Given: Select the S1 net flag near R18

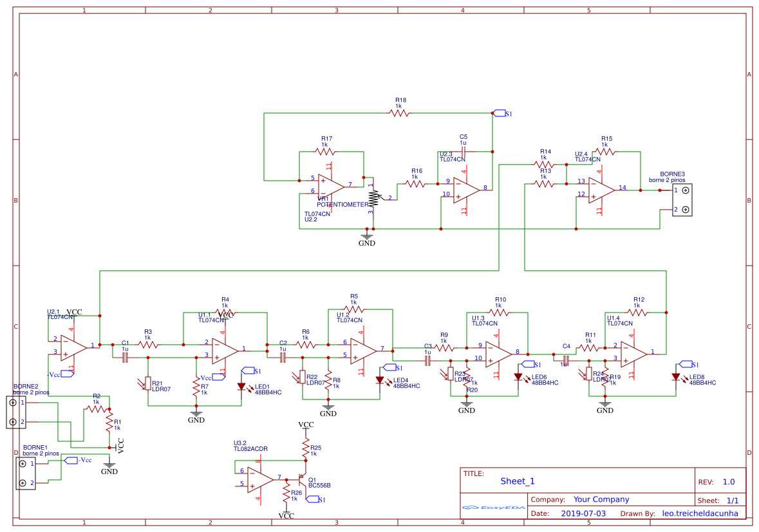Looking at the screenshot, I should tap(500, 112).
